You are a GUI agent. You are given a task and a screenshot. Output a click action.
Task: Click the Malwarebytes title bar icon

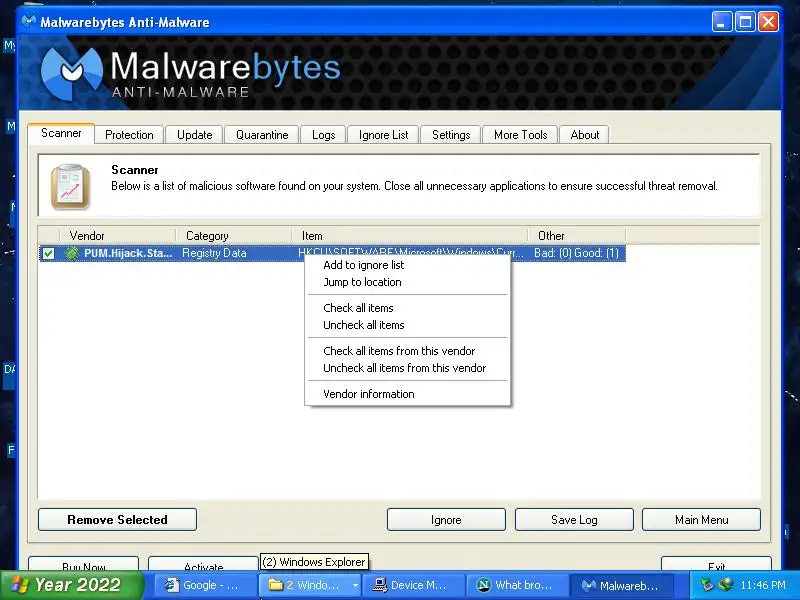click(29, 22)
